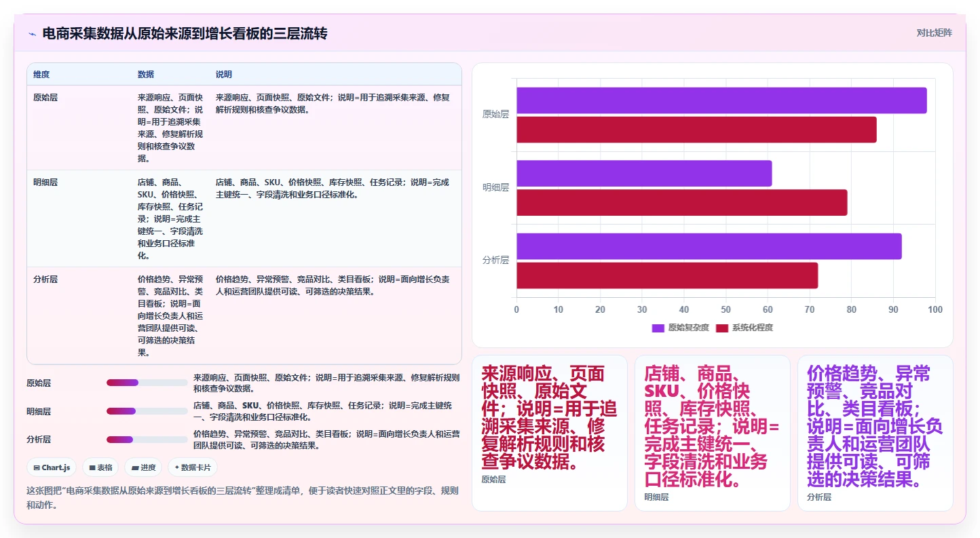Select the 表格 tag chip
Viewport: 980px width, 538px height.
click(x=100, y=467)
